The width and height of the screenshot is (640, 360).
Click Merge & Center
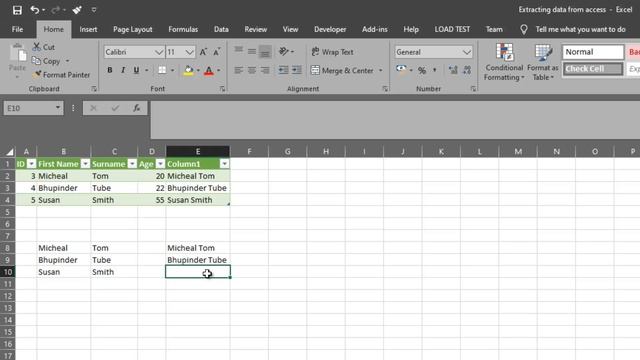click(x=342, y=70)
